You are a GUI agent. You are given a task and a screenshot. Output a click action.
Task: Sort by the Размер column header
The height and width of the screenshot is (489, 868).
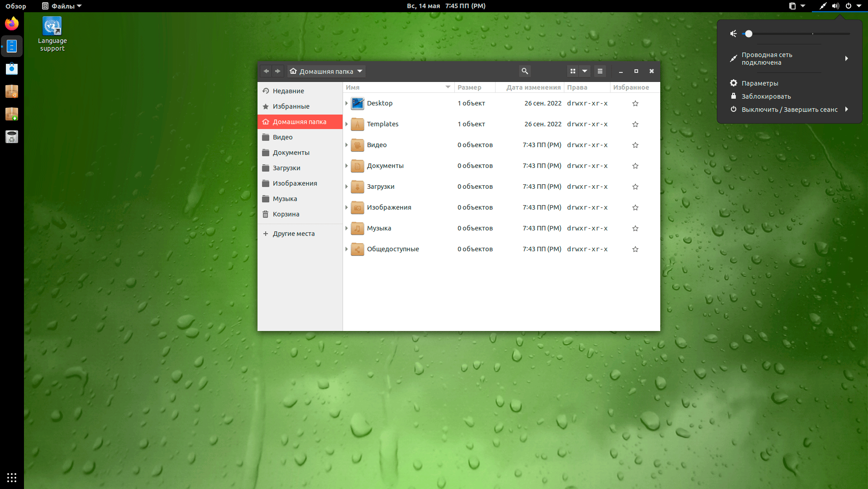click(x=469, y=87)
